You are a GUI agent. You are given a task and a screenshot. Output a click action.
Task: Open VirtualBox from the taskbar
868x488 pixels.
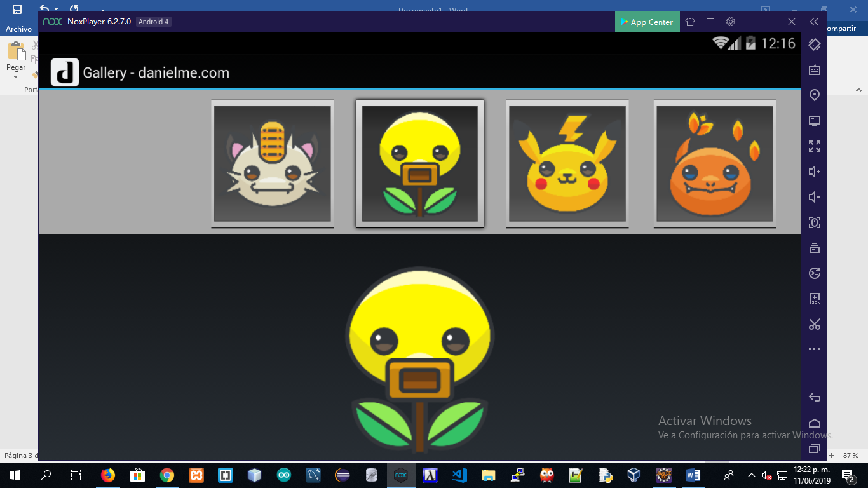[x=634, y=475]
